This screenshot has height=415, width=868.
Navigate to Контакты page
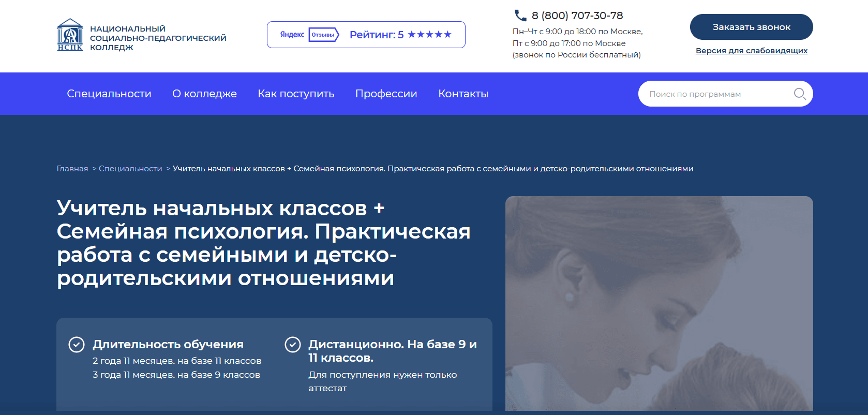(463, 94)
